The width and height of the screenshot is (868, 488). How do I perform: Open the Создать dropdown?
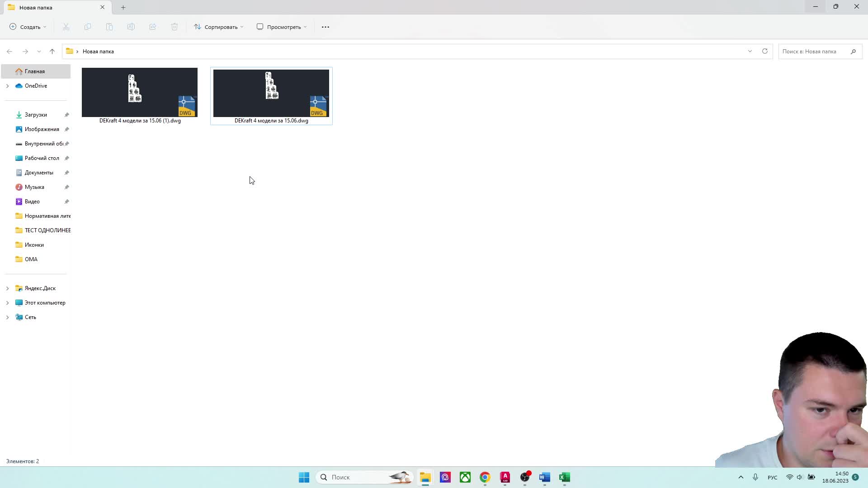[x=28, y=27]
